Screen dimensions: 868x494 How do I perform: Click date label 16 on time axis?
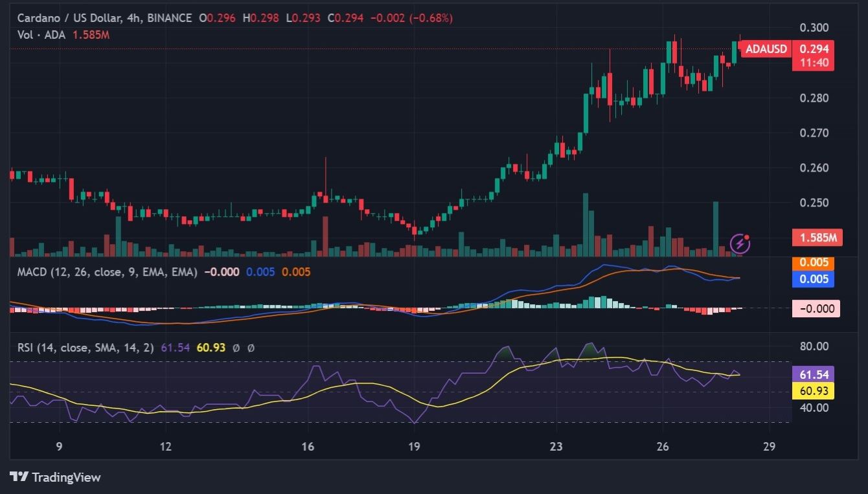pos(308,446)
